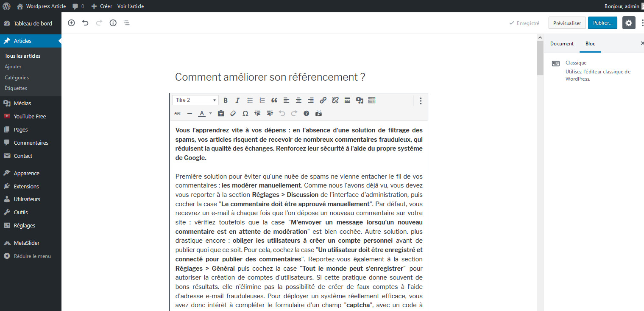Screen dimensions: 644x311
Task: Close the settings sidebar panel
Action: point(641,44)
